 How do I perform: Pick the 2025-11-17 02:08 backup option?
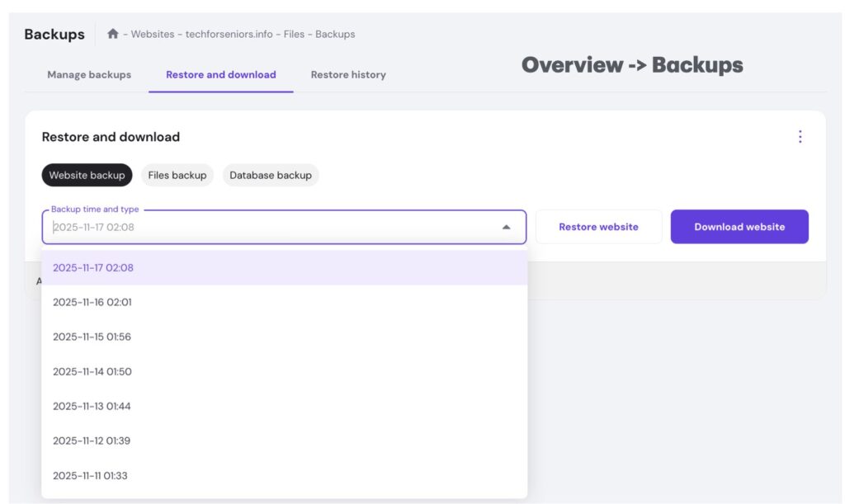[93, 267]
